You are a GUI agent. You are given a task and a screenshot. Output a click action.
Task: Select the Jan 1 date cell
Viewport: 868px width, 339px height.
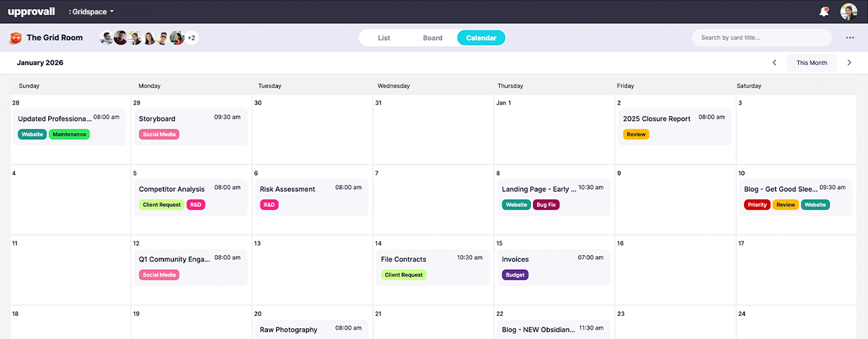pos(554,129)
